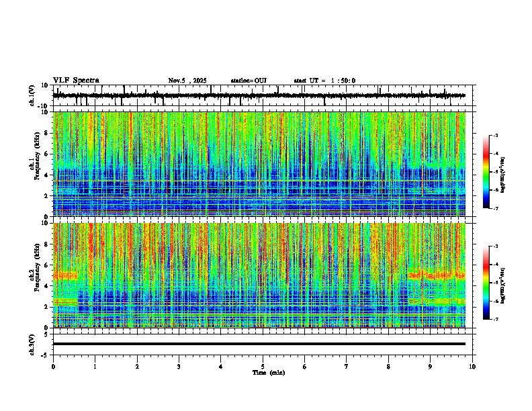Viewport: 532px width, 411px height.
Task: Click time axis tick label "9"
Action: (430, 367)
